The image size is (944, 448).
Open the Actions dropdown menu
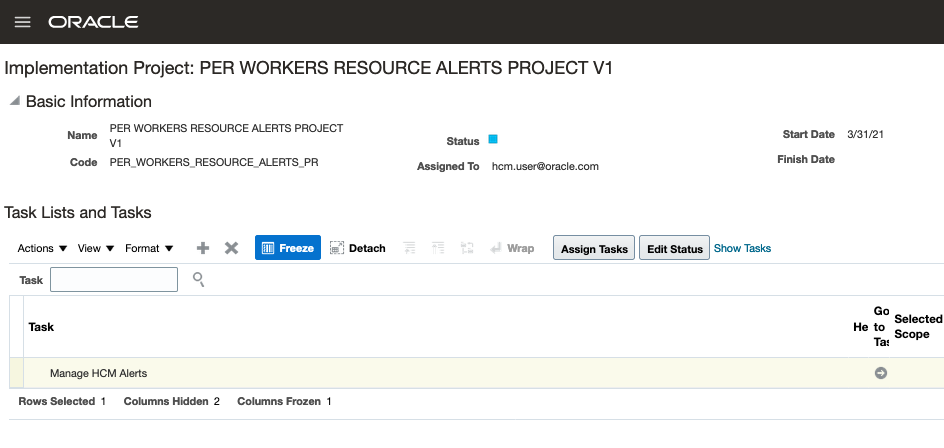coord(42,248)
